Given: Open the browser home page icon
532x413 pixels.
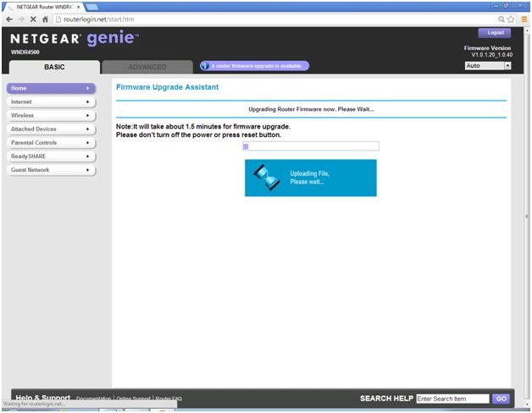Looking at the screenshot, I should (x=45, y=19).
